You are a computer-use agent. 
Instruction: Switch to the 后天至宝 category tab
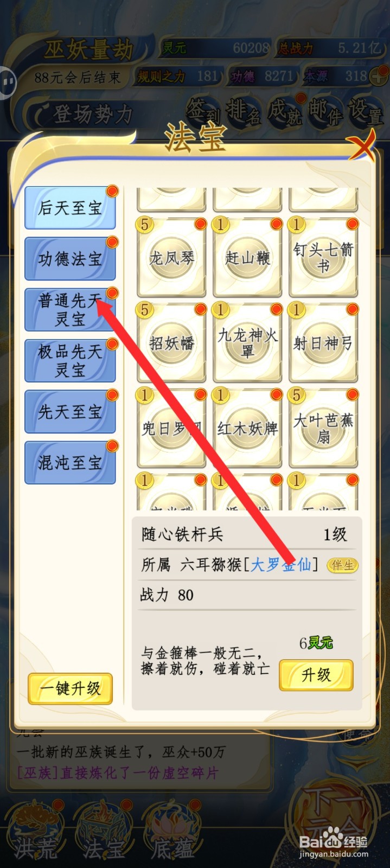tap(70, 208)
